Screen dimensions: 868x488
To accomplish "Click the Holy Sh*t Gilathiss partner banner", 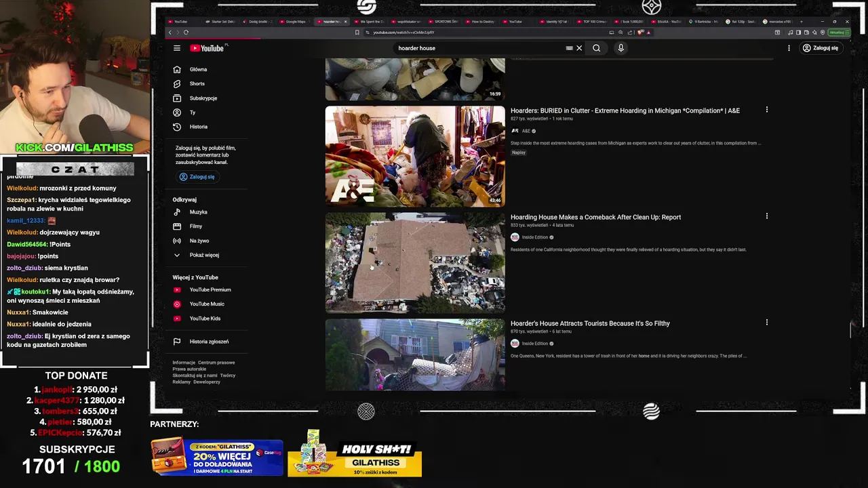I will (355, 454).
